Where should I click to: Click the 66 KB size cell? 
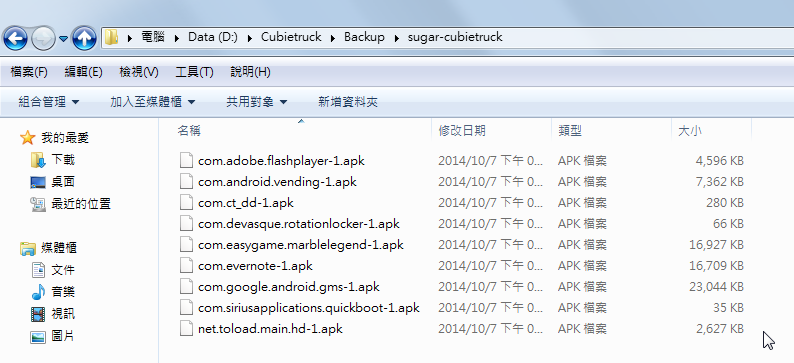[727, 224]
